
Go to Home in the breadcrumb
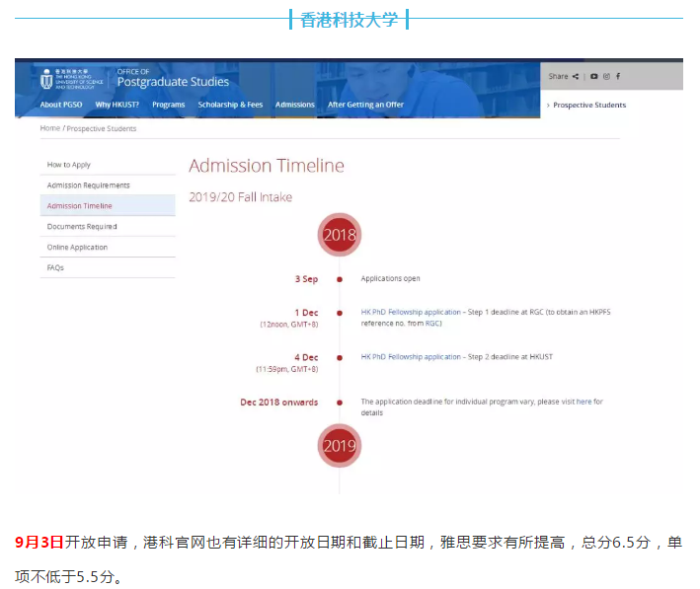pyautogui.click(x=50, y=128)
